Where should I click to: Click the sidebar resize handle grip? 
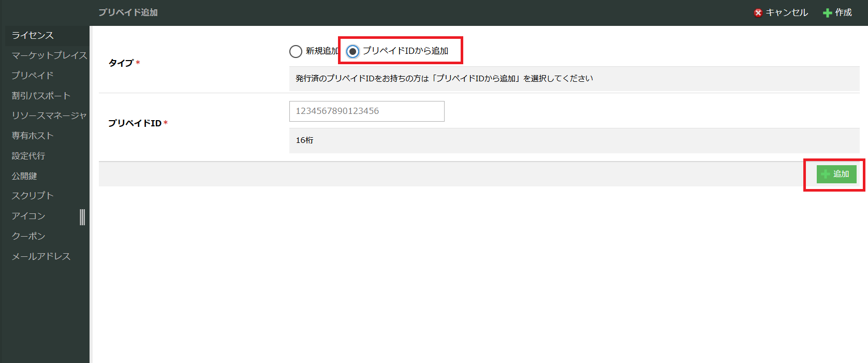pos(82,217)
